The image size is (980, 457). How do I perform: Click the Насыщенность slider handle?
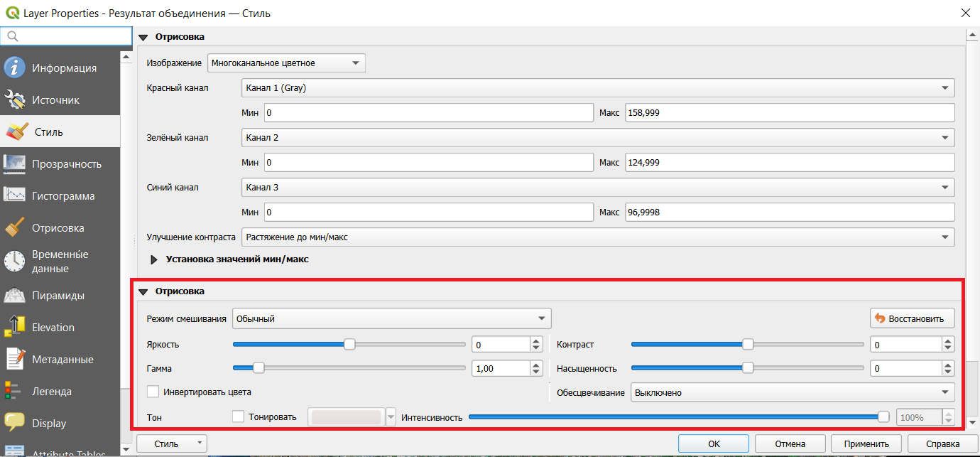748,368
